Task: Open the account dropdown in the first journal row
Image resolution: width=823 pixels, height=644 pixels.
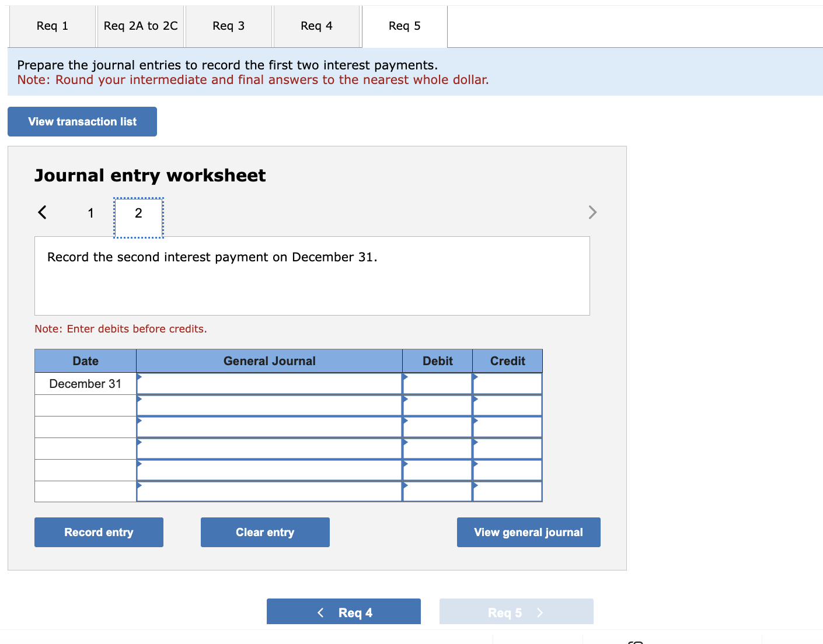Action: coord(139,377)
